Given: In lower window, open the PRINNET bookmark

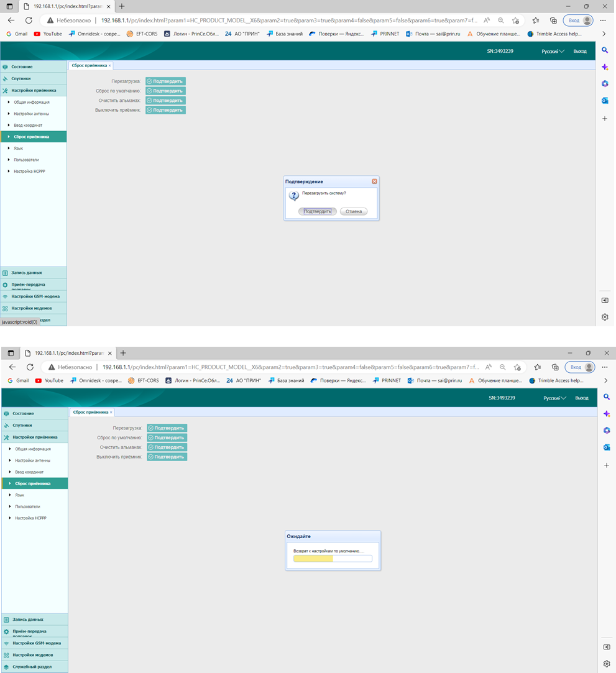Looking at the screenshot, I should (x=386, y=381).
